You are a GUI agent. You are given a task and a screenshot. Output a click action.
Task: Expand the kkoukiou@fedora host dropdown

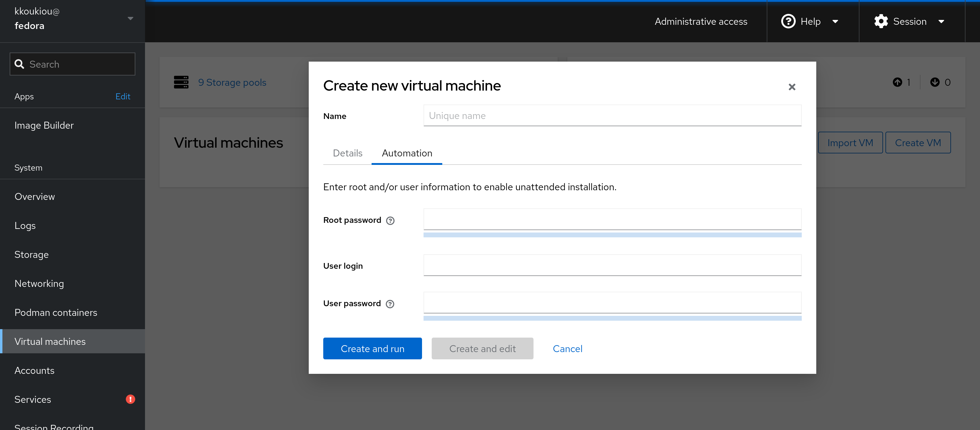(131, 18)
